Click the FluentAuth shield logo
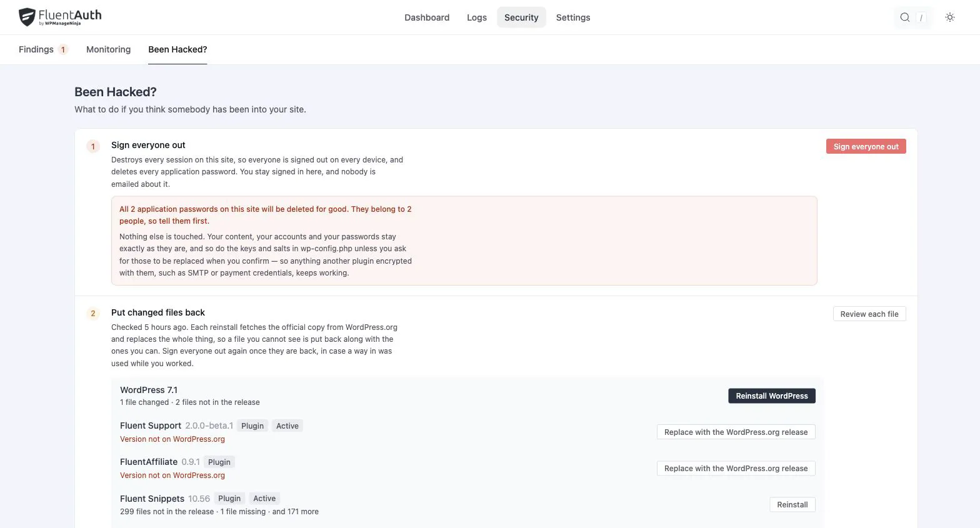 [x=26, y=17]
